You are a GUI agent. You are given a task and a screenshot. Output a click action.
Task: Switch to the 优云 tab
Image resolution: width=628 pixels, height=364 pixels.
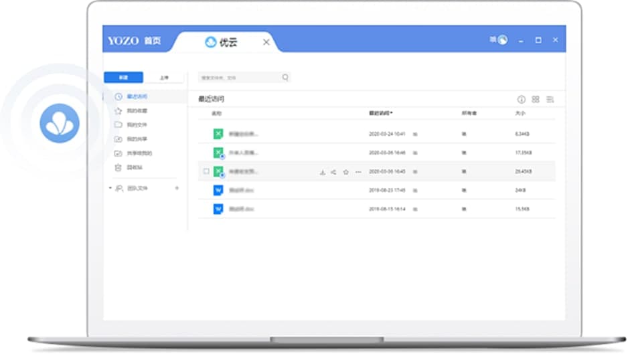[221, 42]
